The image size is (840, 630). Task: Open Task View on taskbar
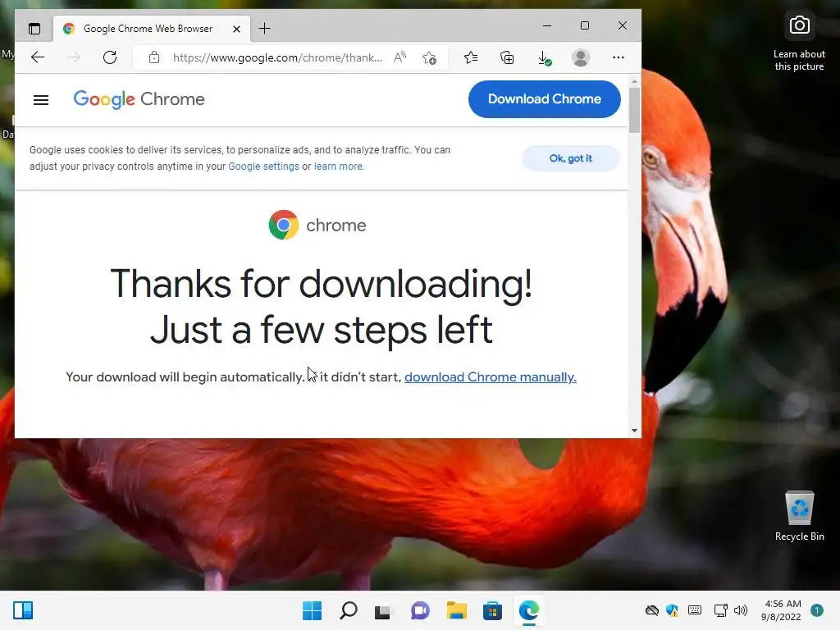point(384,610)
